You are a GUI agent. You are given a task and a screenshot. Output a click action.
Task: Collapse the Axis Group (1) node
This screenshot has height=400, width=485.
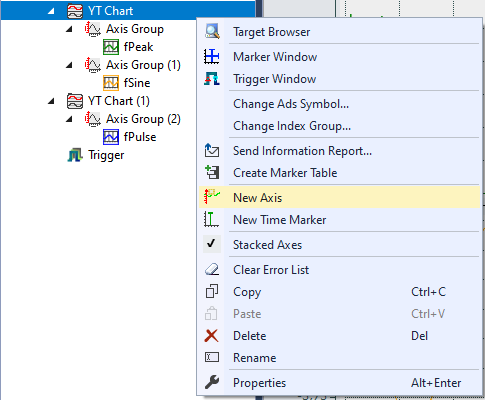click(69, 65)
